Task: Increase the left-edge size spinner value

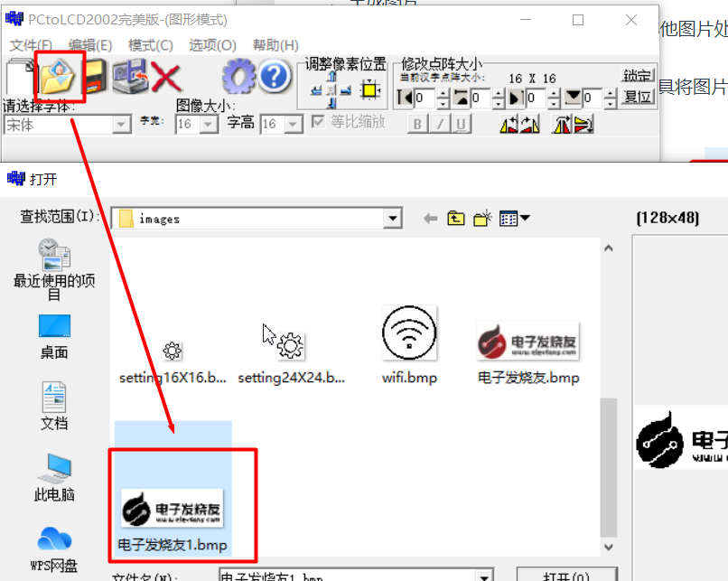Action: click(x=443, y=93)
